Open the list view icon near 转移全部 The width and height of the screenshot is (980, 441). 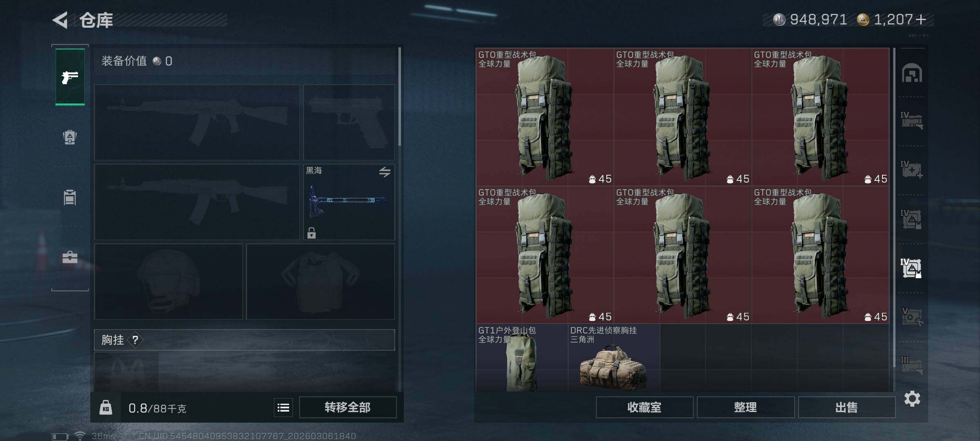click(x=283, y=408)
